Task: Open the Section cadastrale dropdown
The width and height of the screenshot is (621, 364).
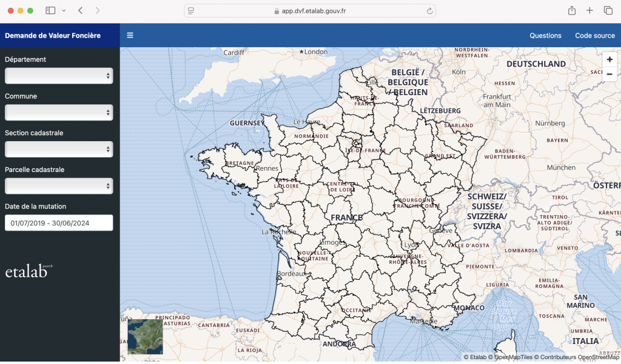Action: pos(59,149)
